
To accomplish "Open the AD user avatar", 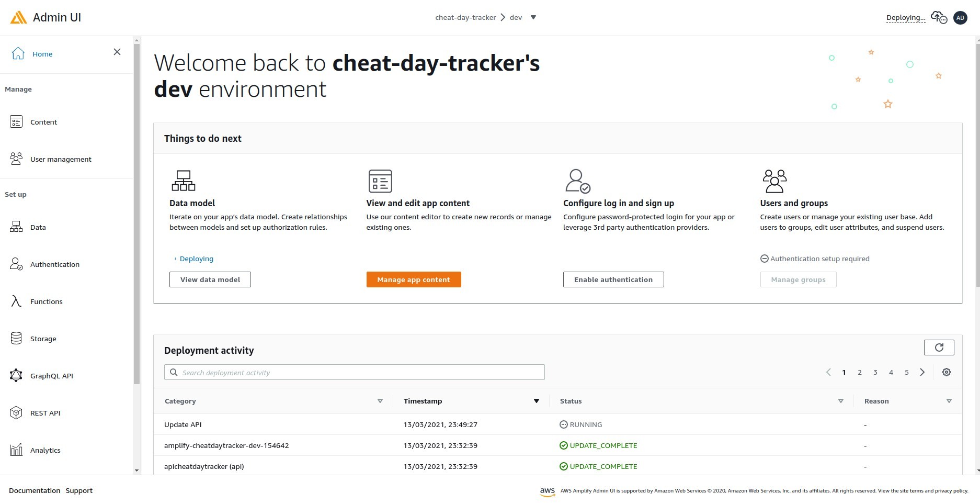I will click(x=960, y=18).
